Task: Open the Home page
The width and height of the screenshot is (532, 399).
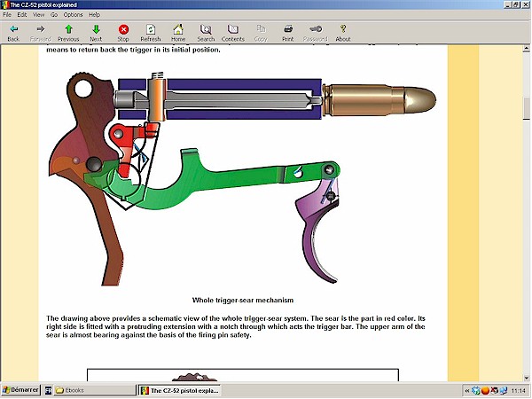Action: click(x=178, y=33)
